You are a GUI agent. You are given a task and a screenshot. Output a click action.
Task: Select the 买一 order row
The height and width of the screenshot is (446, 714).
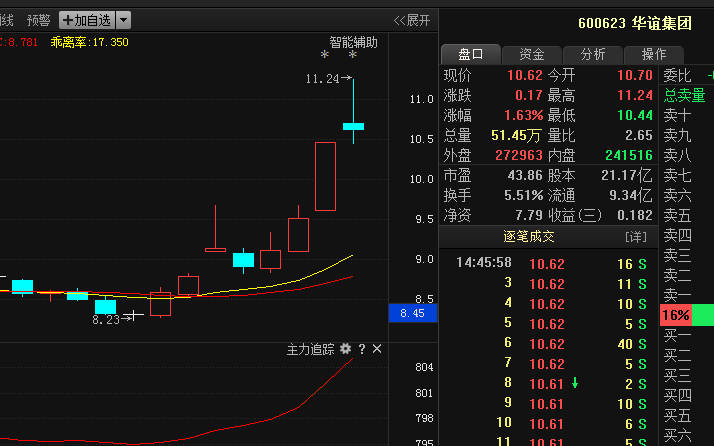click(687, 336)
